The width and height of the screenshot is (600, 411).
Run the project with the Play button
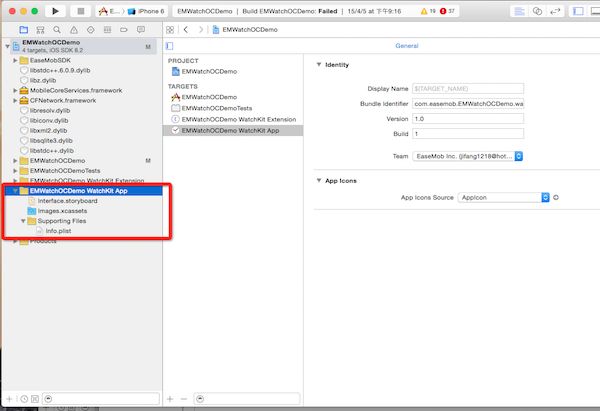[x=55, y=11]
